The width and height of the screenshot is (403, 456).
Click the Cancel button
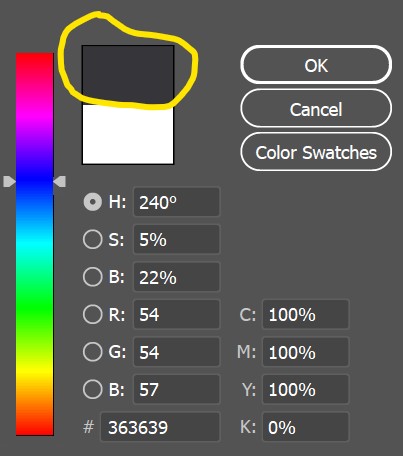(x=316, y=109)
